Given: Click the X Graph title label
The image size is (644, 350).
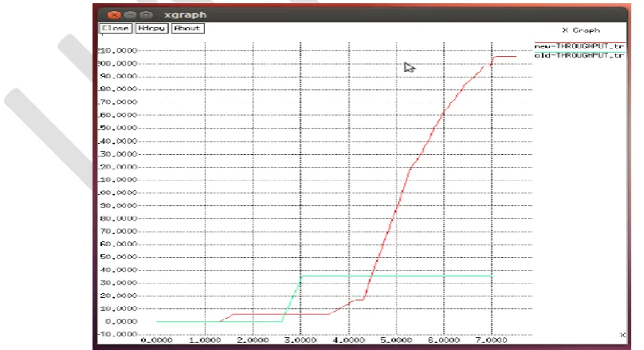Looking at the screenshot, I should pos(581,30).
